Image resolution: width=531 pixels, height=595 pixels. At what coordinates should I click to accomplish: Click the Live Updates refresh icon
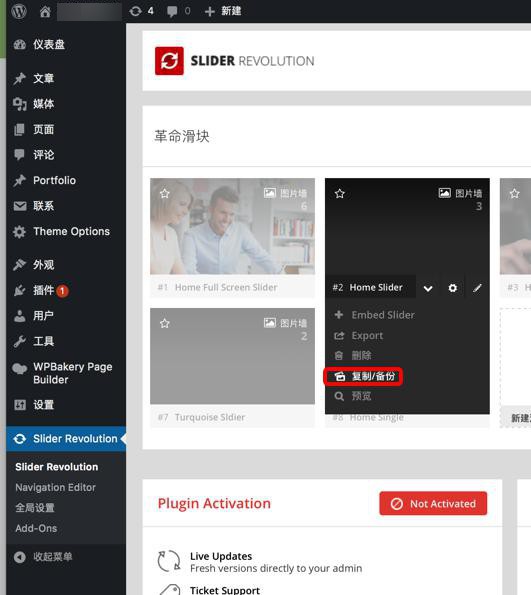[169, 562]
